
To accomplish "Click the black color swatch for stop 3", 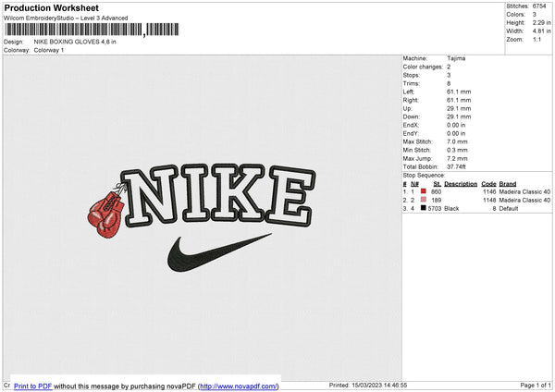I will point(423,208).
